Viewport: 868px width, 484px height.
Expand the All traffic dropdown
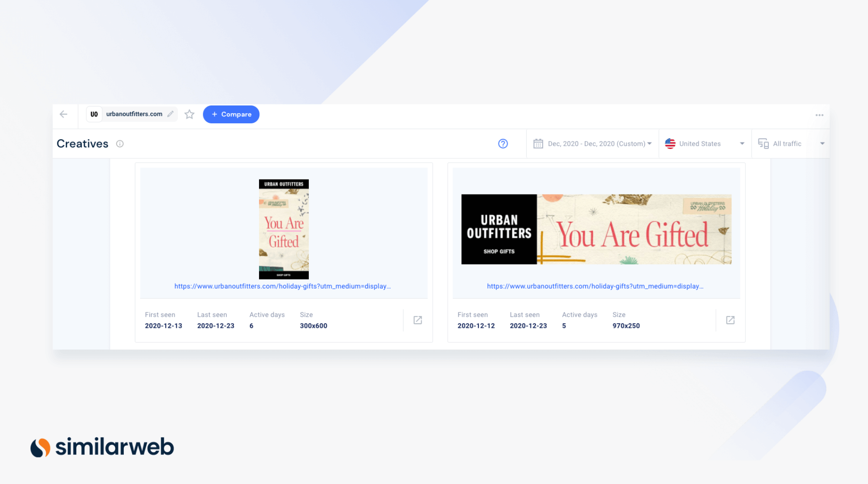click(x=791, y=144)
